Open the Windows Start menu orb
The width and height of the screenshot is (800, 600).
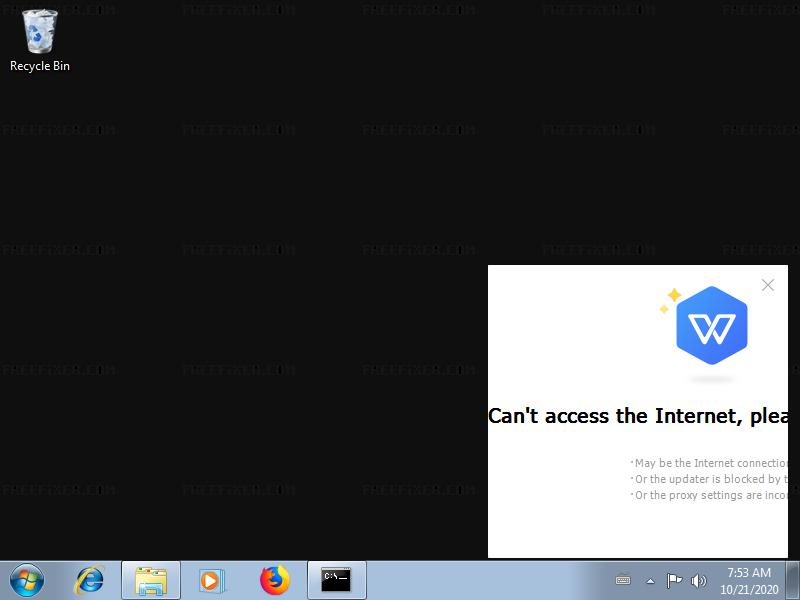(x=27, y=580)
